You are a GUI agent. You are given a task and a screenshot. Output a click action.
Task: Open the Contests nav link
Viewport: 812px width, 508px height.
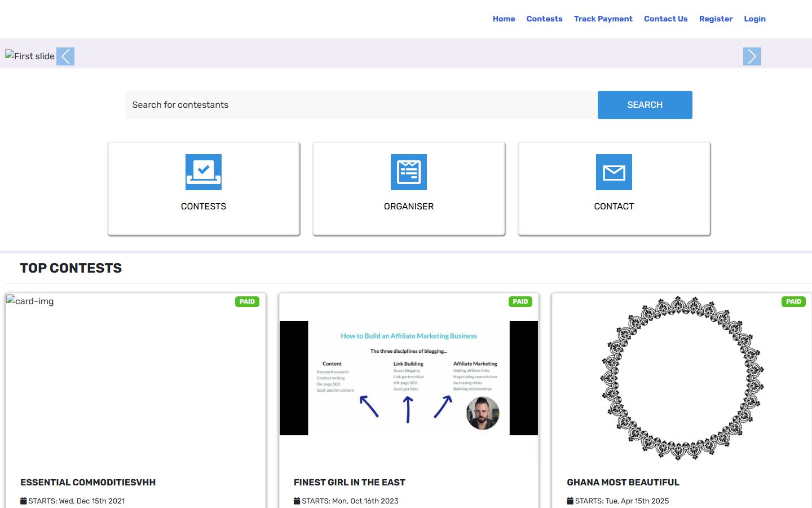pyautogui.click(x=544, y=19)
